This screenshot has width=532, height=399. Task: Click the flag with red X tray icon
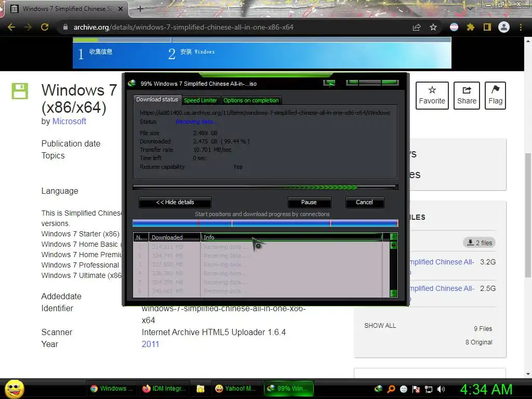[416, 389]
